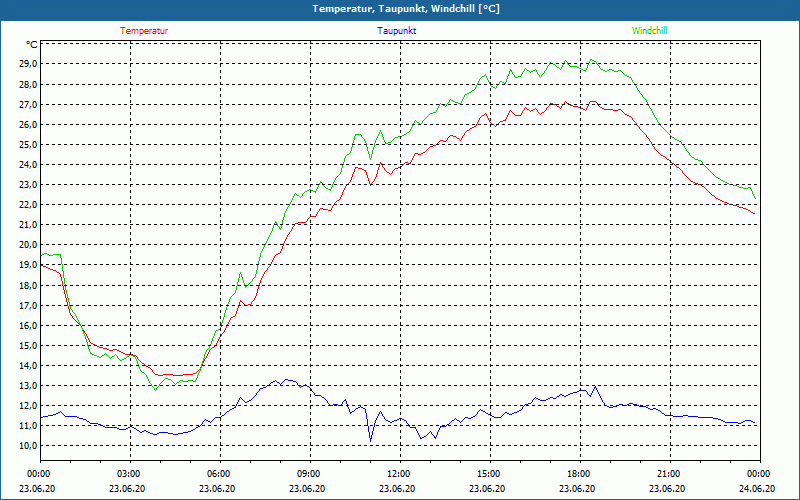
Task: Click the '28,0' y-axis value
Action: 29,84
